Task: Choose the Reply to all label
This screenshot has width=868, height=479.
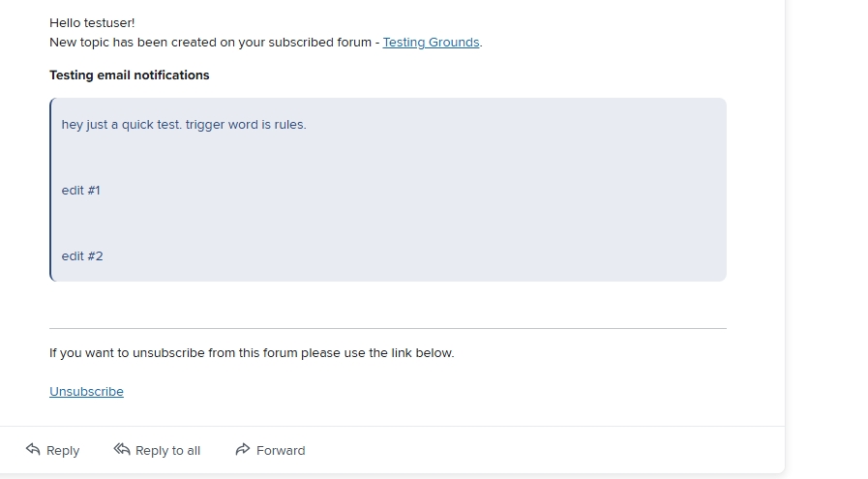Action: tap(167, 451)
